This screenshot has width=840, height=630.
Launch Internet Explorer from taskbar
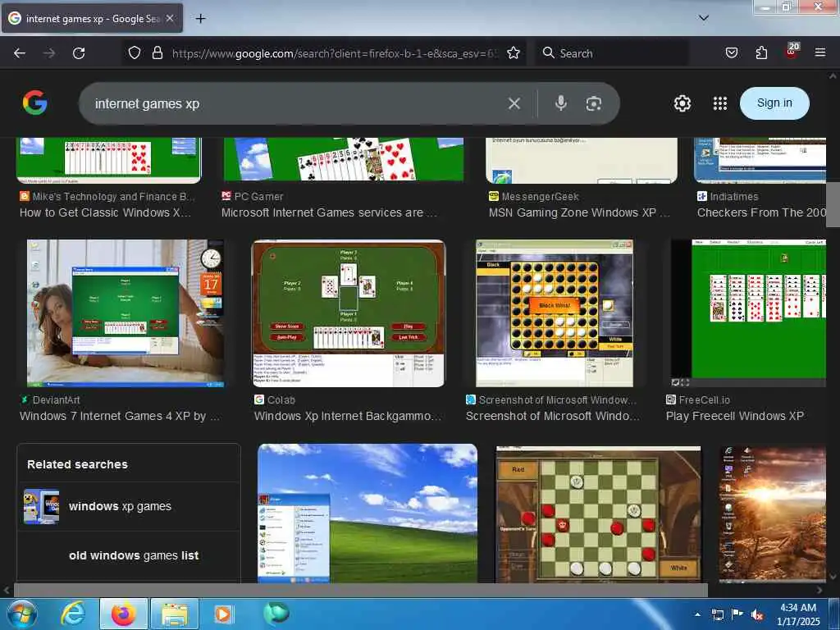pos(73,614)
